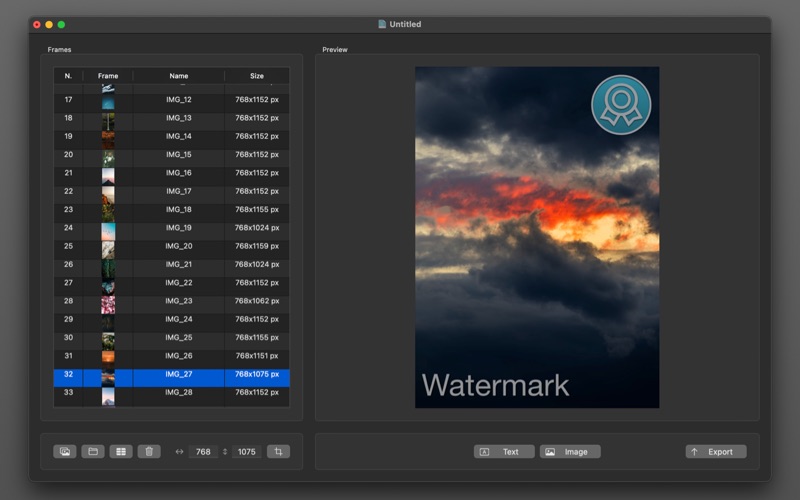
Task: Click the height field showing 1075
Action: (x=247, y=452)
